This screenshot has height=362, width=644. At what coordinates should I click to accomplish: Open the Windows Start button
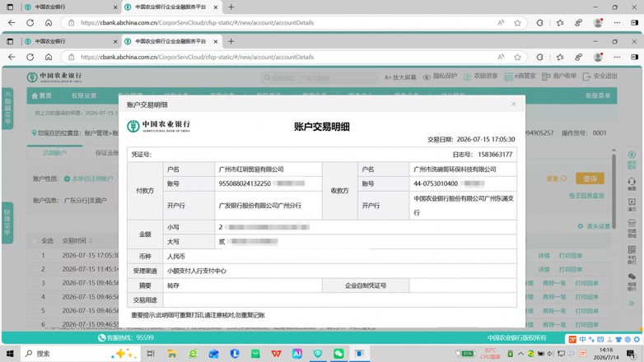pyautogui.click(x=10, y=354)
